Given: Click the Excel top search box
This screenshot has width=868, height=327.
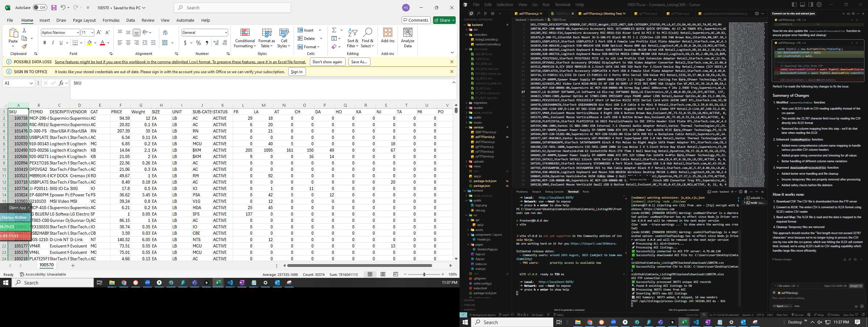Looking at the screenshot, I should click(232, 8).
